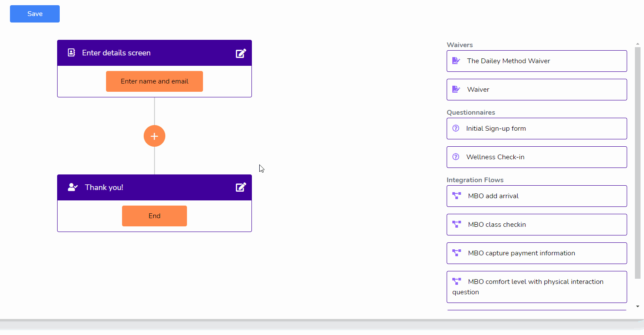Image resolution: width=644 pixels, height=335 pixels.
Task: Select MBO comfort level with physical interaction question
Action: (x=537, y=287)
